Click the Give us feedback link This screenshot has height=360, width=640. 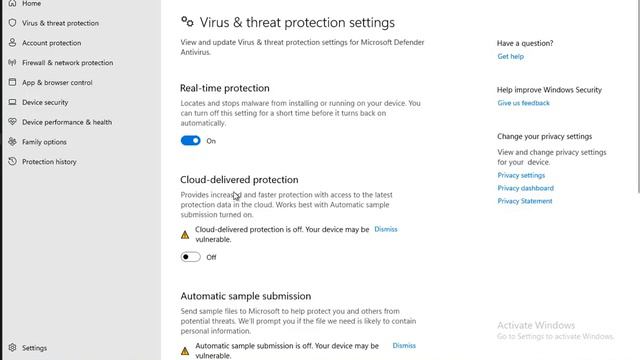tap(523, 103)
